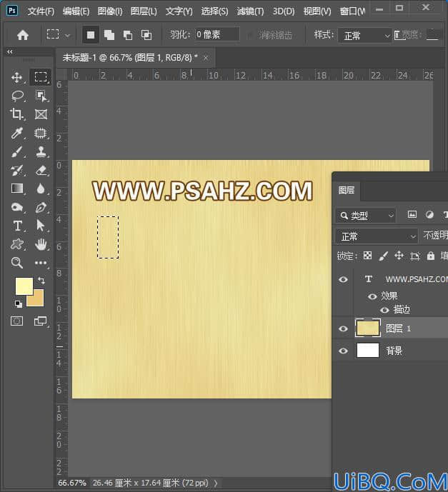Open 图像(I) menu
Screen dimensions: 448x492
pos(109,11)
